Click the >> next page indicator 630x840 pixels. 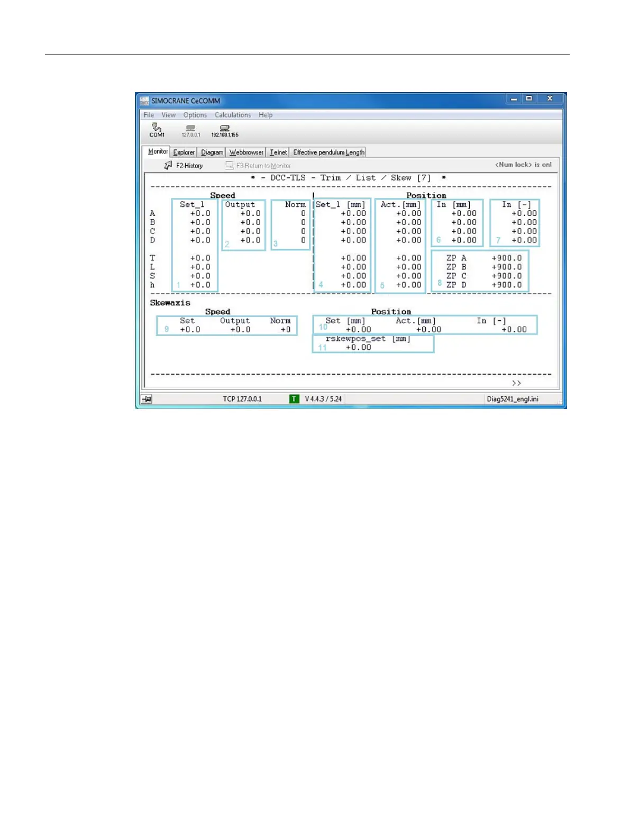coord(516,383)
